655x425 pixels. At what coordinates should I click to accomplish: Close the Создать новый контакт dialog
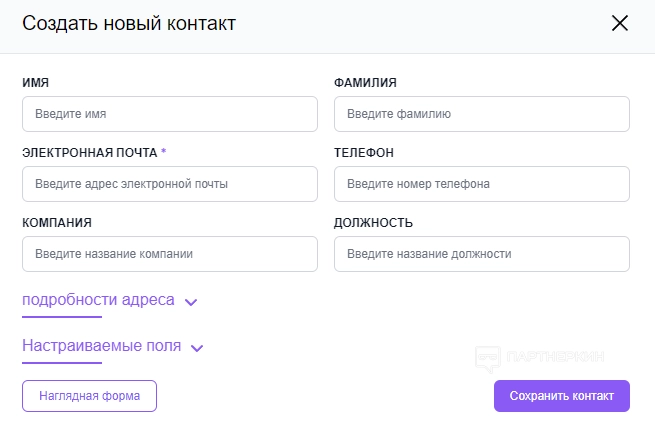point(620,23)
